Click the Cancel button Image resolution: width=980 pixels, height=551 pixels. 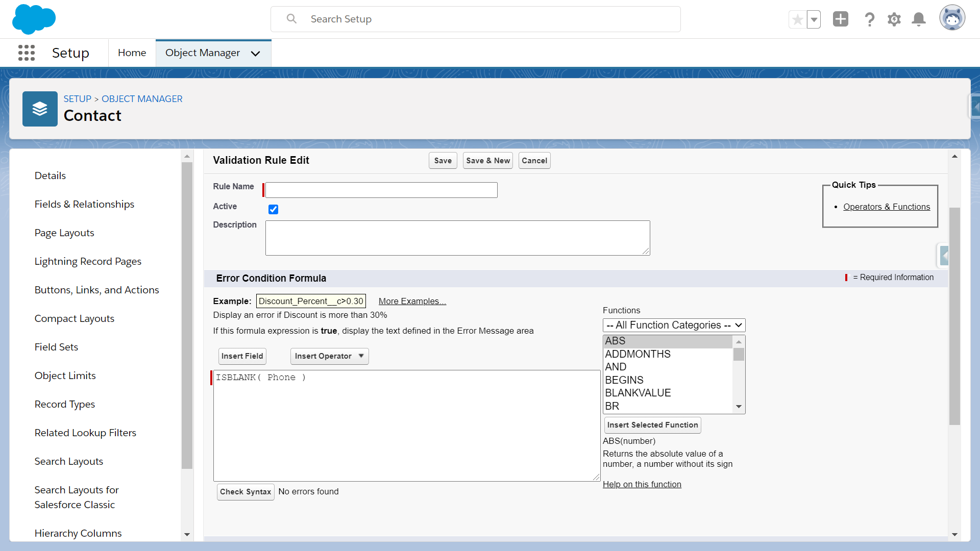pos(534,161)
